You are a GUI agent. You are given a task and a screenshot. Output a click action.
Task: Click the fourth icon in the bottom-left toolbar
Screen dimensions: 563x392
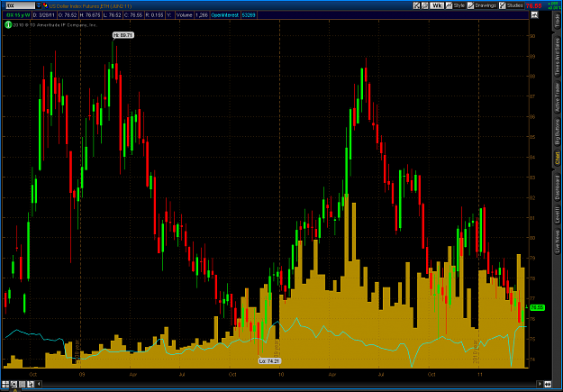(30, 384)
